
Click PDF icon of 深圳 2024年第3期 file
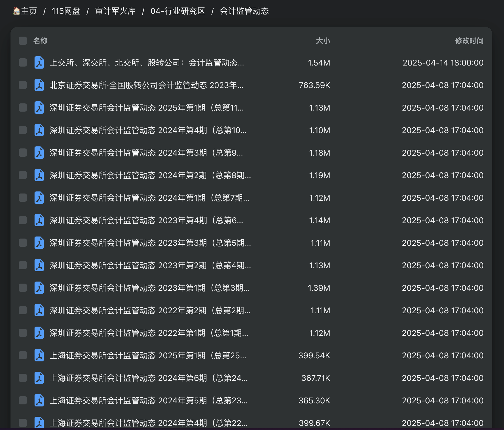click(39, 153)
